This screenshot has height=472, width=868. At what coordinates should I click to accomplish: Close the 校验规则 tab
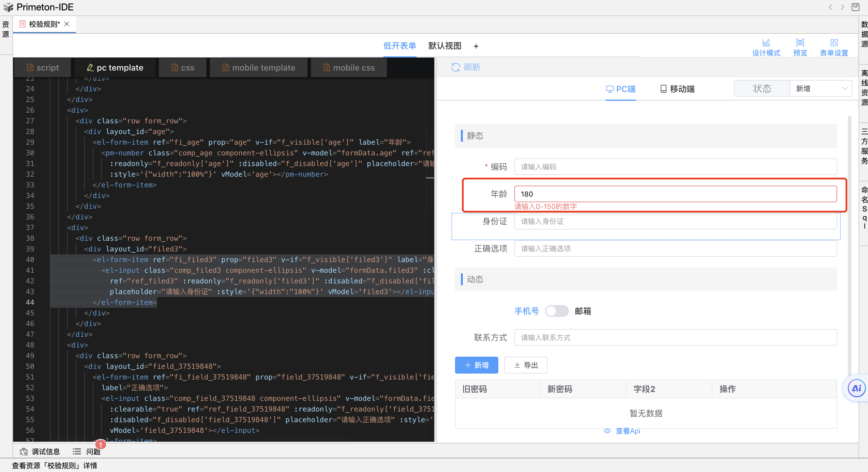(67, 24)
